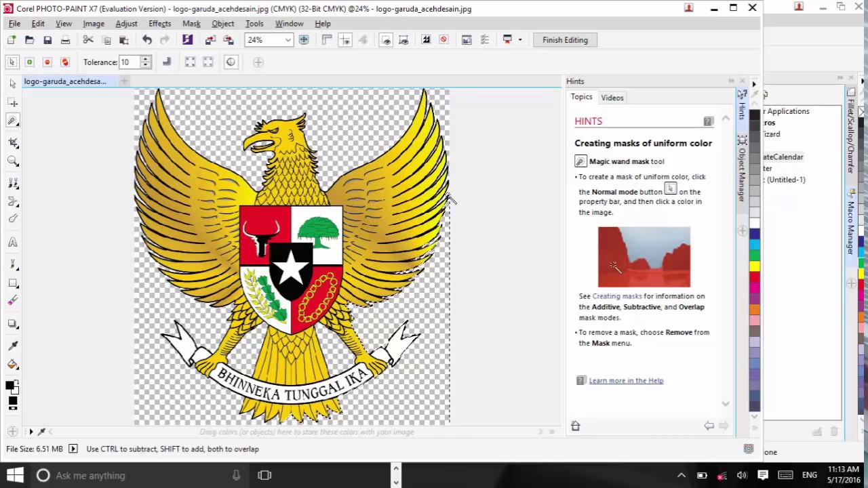Click the Save icon

click(47, 40)
